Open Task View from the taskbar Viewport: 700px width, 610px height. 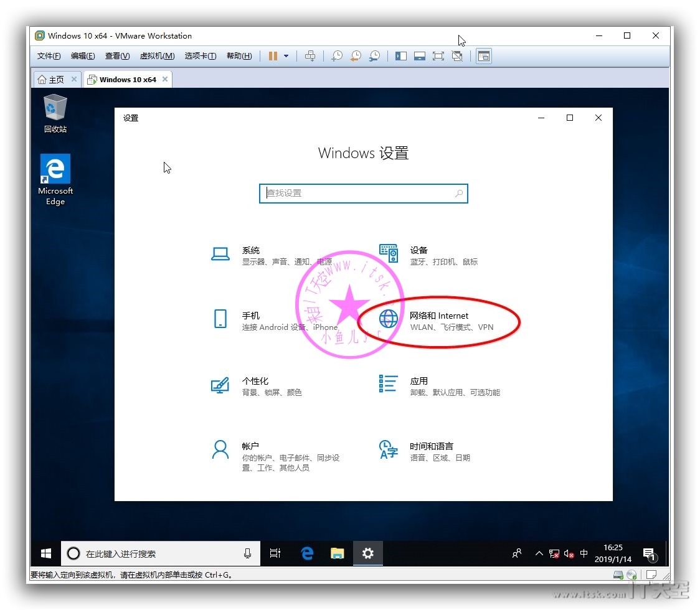(x=275, y=553)
